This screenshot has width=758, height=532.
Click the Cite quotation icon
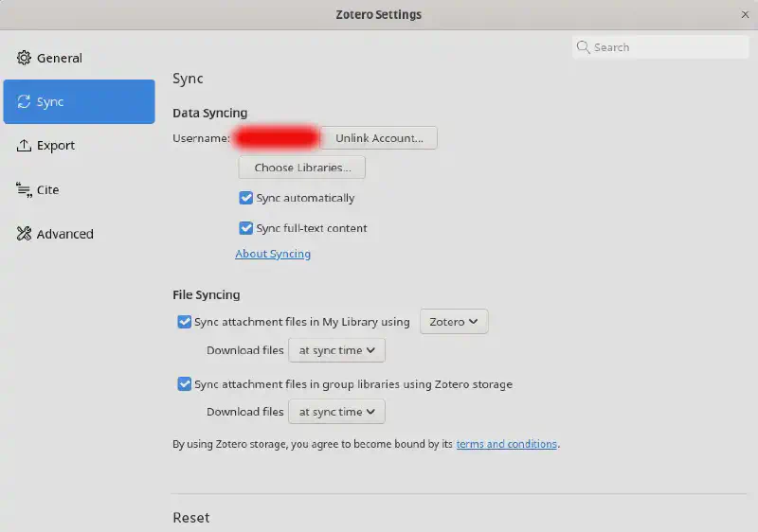tap(24, 190)
